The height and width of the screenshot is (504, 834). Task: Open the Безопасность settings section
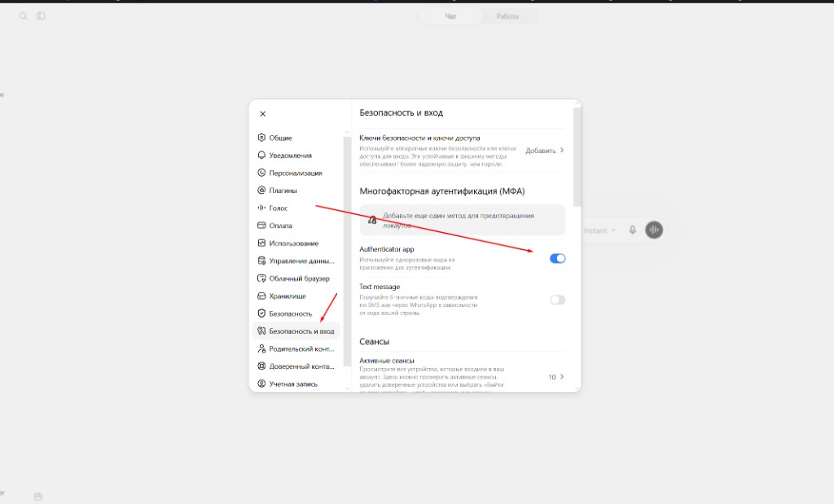point(296,313)
